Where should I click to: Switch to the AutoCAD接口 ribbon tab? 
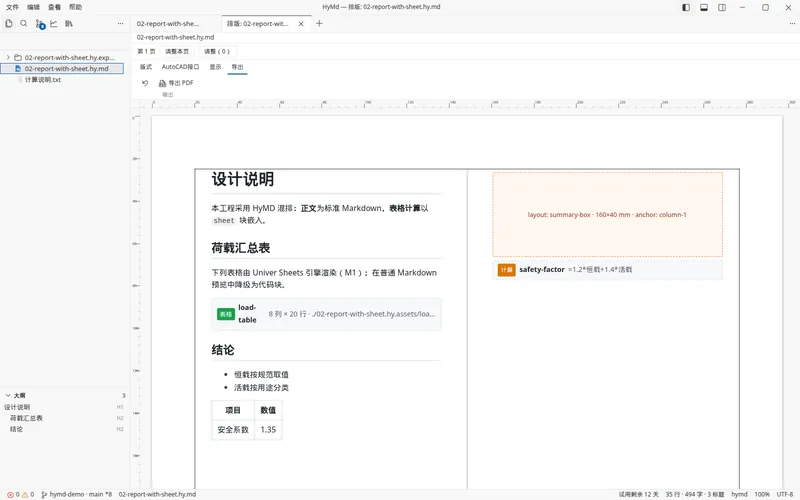[180, 67]
